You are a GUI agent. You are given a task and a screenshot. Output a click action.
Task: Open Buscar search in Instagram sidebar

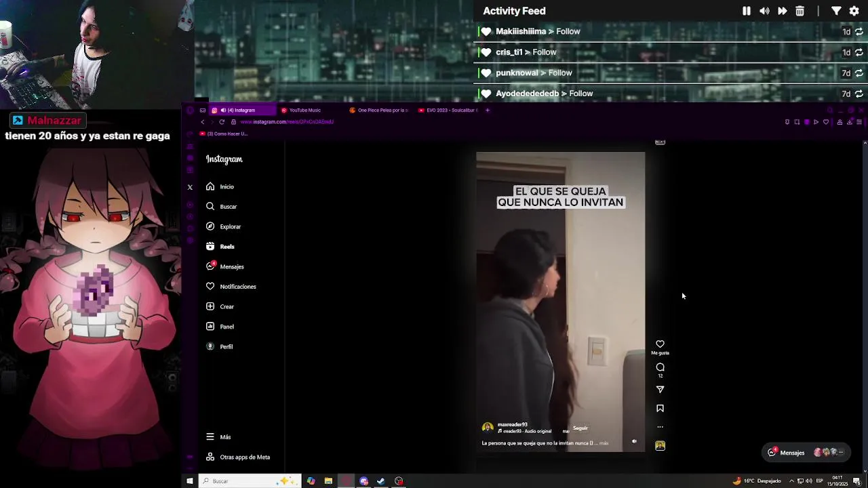pos(221,207)
